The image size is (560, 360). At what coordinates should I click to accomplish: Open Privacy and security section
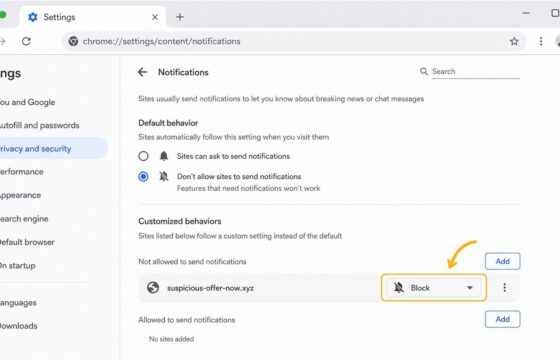(x=54, y=149)
